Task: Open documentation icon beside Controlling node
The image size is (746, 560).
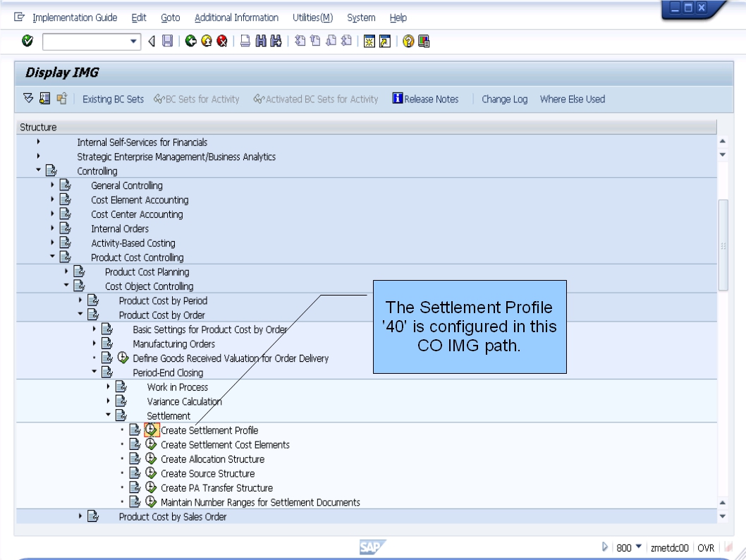Action: (51, 171)
